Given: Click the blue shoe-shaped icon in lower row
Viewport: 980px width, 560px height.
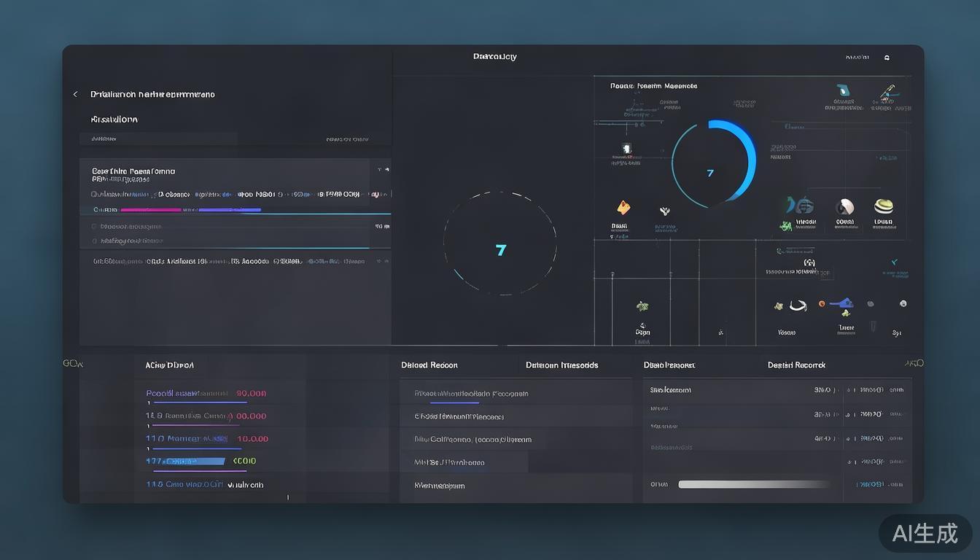Looking at the screenshot, I should pyautogui.click(x=843, y=303).
